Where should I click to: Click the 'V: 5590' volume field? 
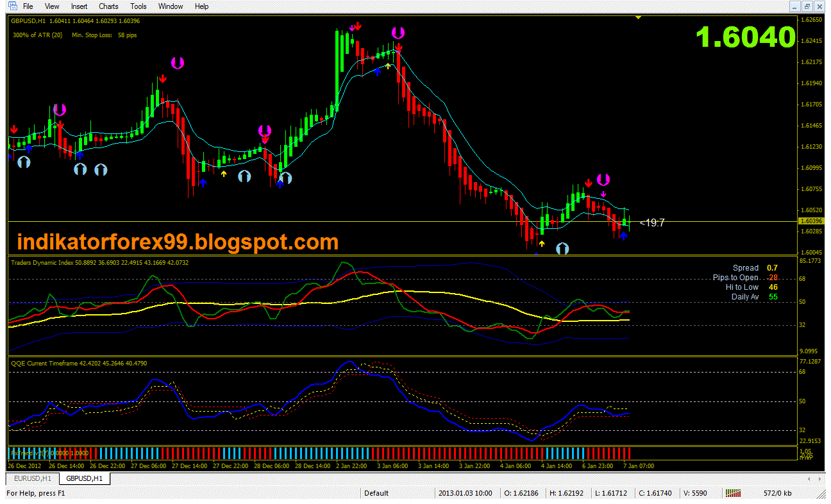click(696, 493)
